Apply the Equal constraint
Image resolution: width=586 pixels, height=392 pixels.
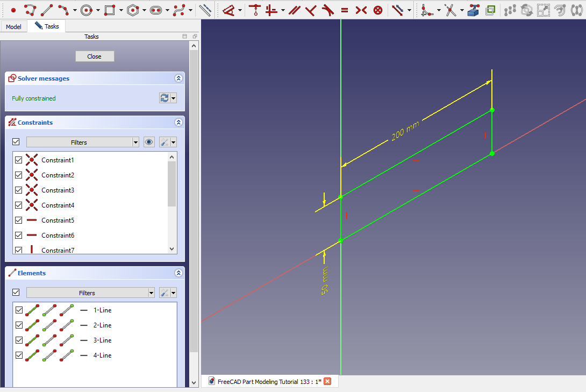click(x=344, y=10)
